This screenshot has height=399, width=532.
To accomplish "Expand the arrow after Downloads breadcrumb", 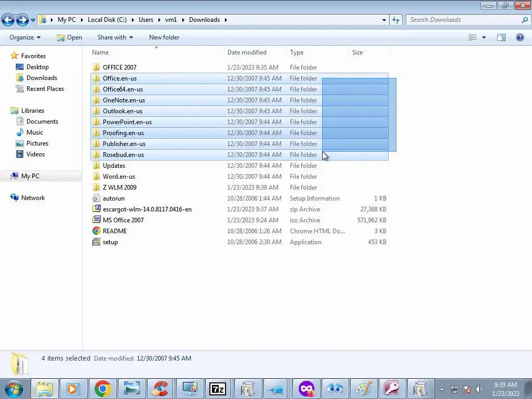I will 225,20.
